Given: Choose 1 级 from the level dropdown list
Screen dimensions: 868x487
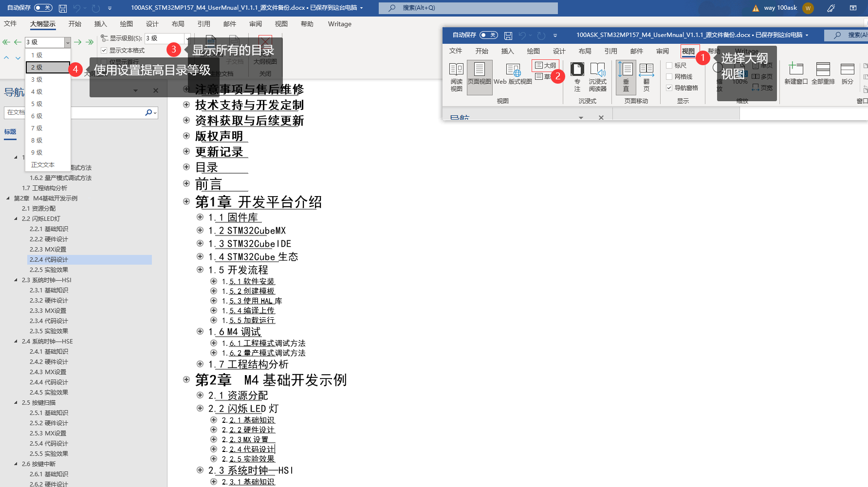Looking at the screenshot, I should point(48,55).
